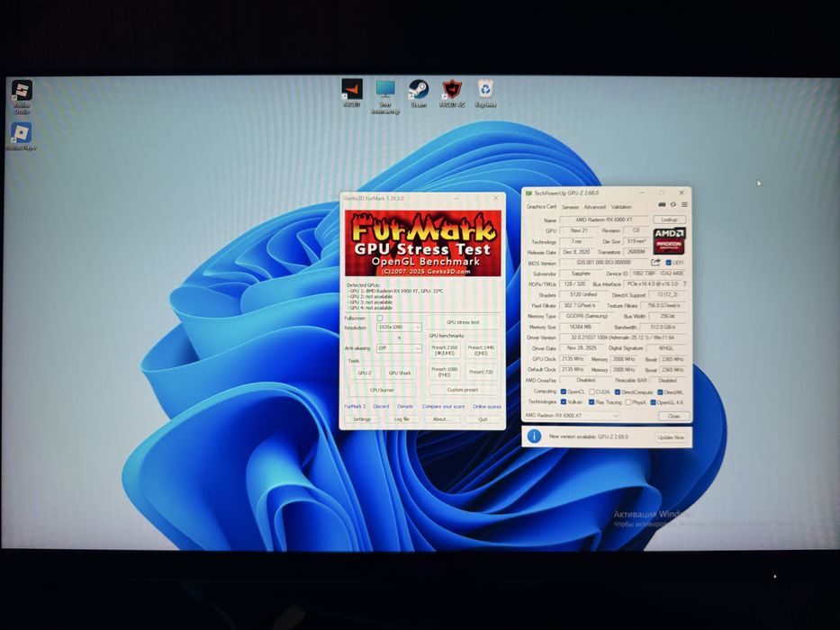Viewport: 840px width, 630px height.
Task: Click the Subvendor Sapphire field
Action: click(581, 274)
